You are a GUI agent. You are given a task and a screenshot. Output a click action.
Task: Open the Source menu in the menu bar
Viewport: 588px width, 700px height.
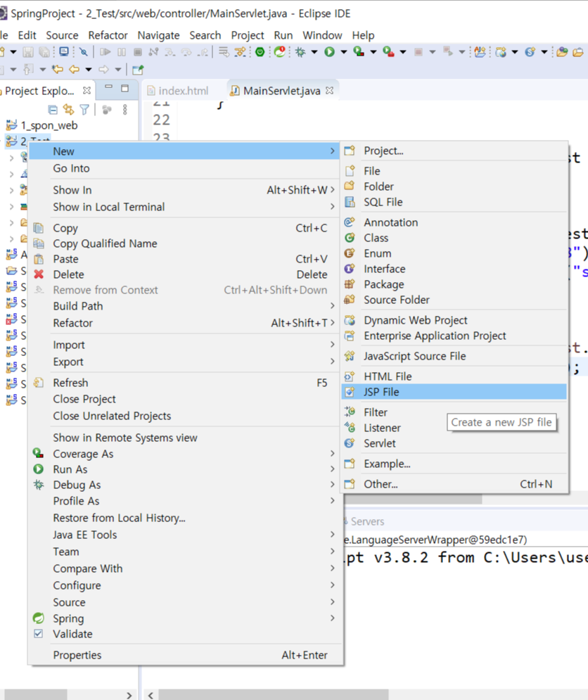pyautogui.click(x=62, y=35)
